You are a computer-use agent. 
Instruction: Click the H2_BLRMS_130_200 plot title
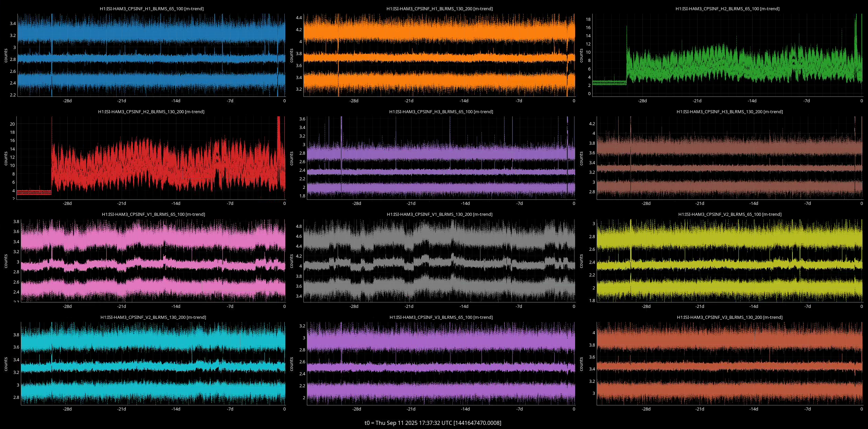pos(151,112)
